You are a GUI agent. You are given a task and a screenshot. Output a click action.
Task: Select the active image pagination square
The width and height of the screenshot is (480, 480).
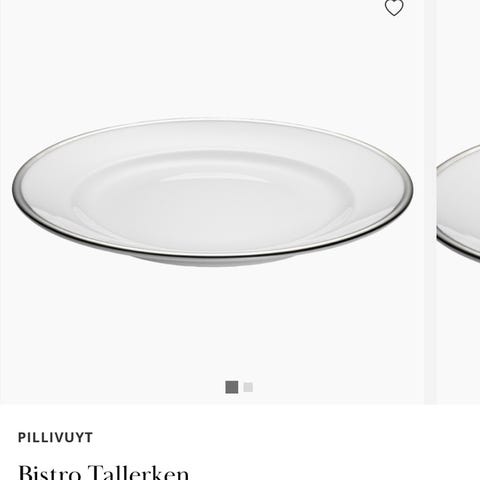click(232, 387)
